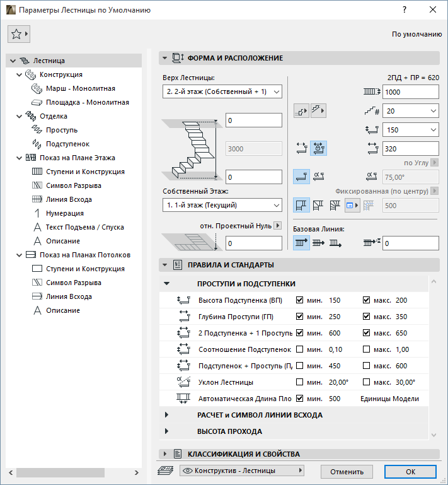
Task: Click the top offset field above 3000
Action: coord(254,120)
